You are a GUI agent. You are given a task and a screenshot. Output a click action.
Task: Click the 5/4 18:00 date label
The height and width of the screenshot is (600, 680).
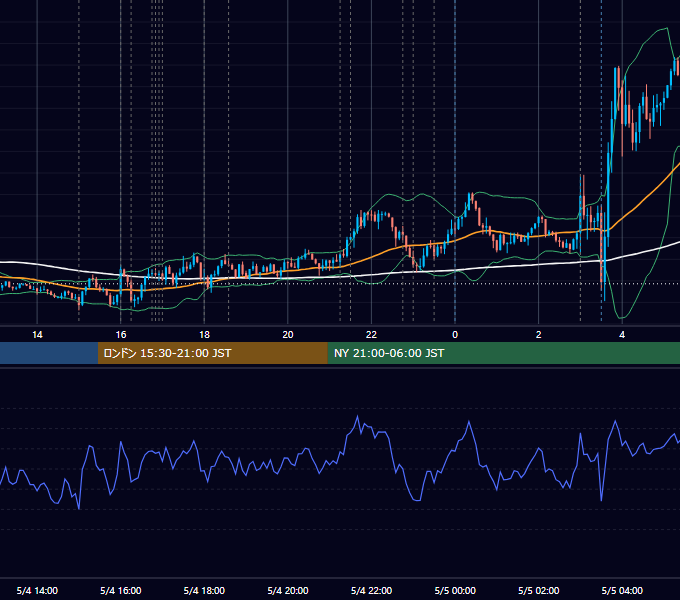(204, 590)
